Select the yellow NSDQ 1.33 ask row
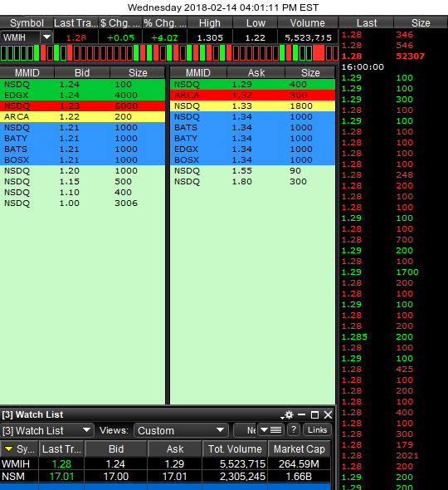The height and width of the screenshot is (490, 448). [x=252, y=106]
